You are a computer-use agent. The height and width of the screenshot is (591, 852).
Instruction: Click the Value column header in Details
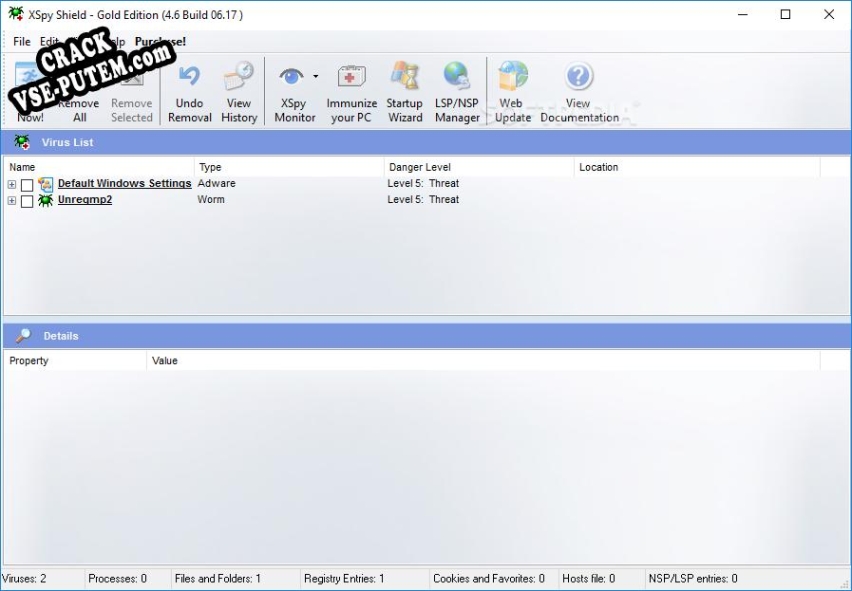tap(483, 361)
